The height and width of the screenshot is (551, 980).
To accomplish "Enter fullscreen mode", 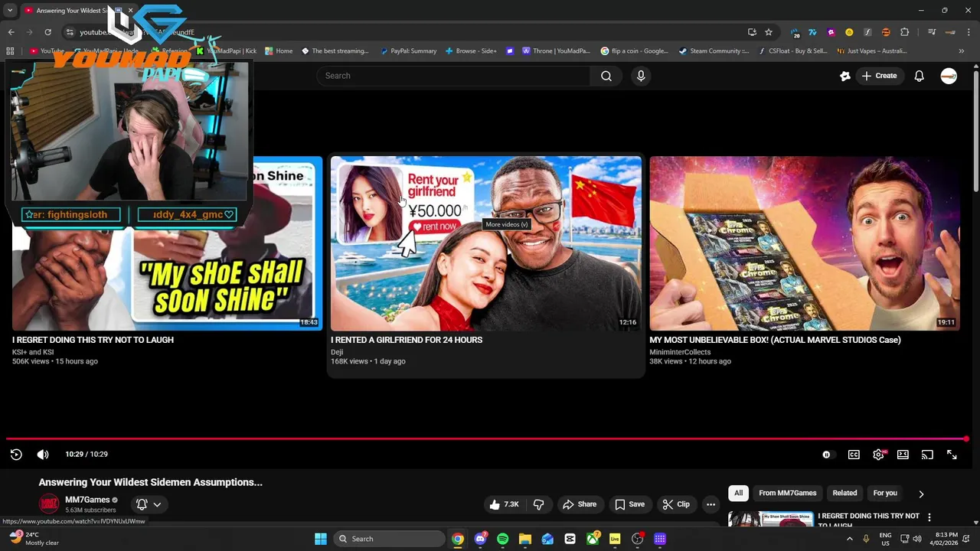I will coord(952,455).
